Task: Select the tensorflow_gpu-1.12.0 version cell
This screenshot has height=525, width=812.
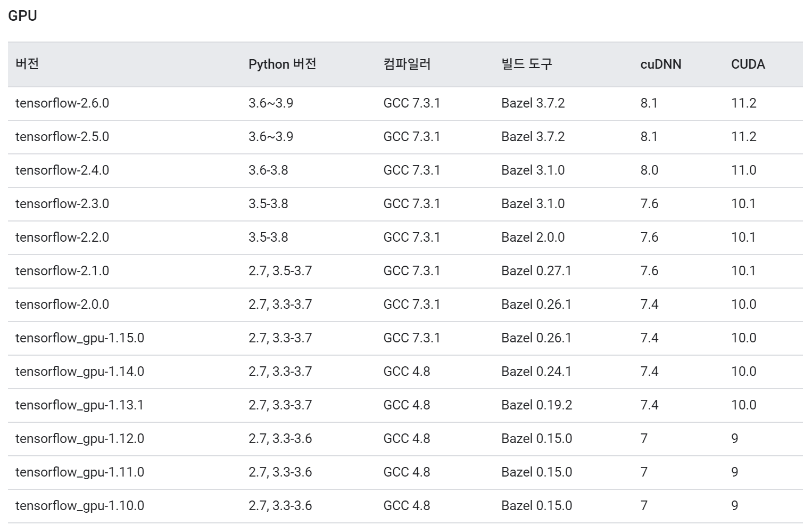Action: coord(80,439)
